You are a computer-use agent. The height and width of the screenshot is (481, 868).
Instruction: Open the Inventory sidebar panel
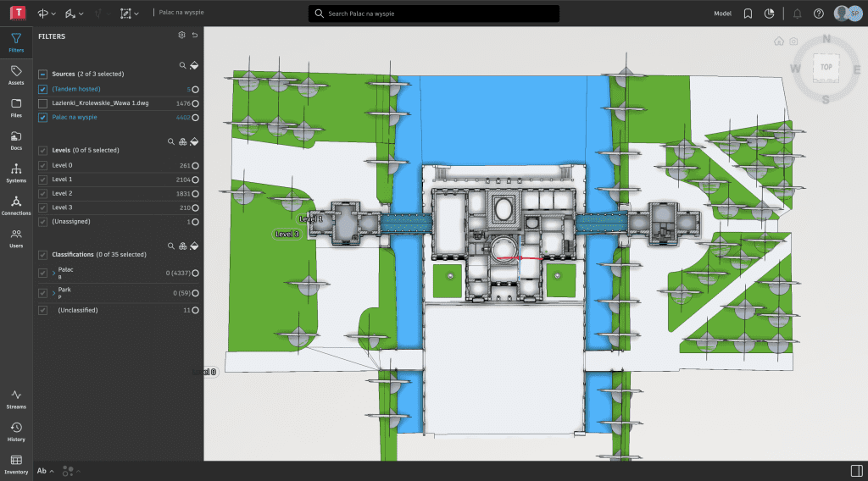pos(16,464)
